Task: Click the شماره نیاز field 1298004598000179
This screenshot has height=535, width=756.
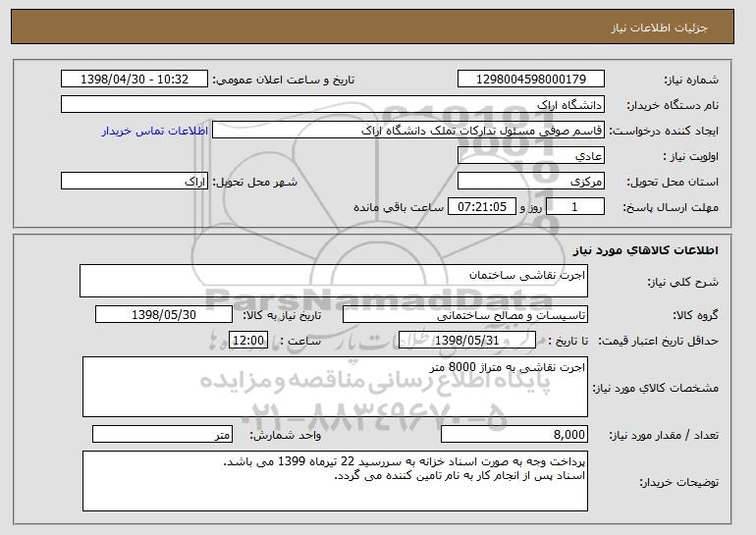Action: 531,80
